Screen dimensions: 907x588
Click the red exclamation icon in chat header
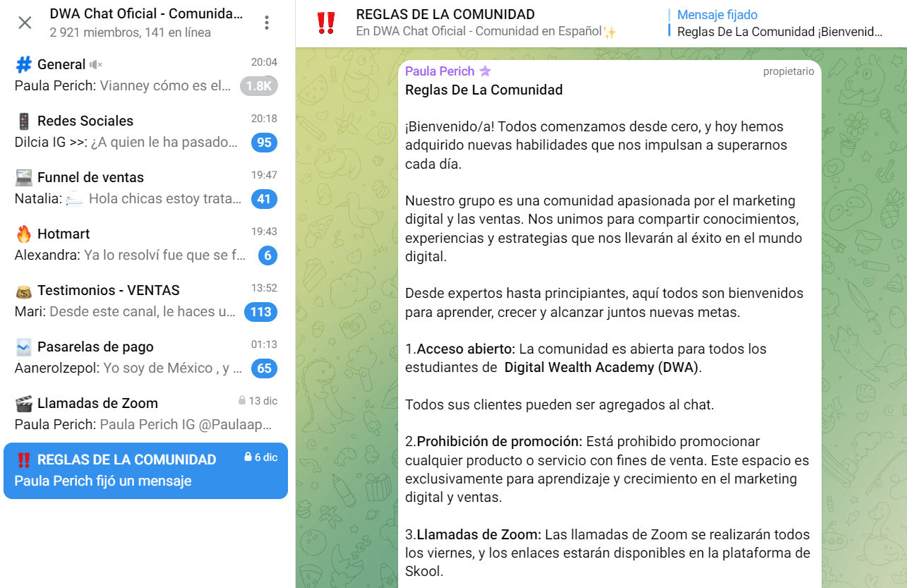325,23
